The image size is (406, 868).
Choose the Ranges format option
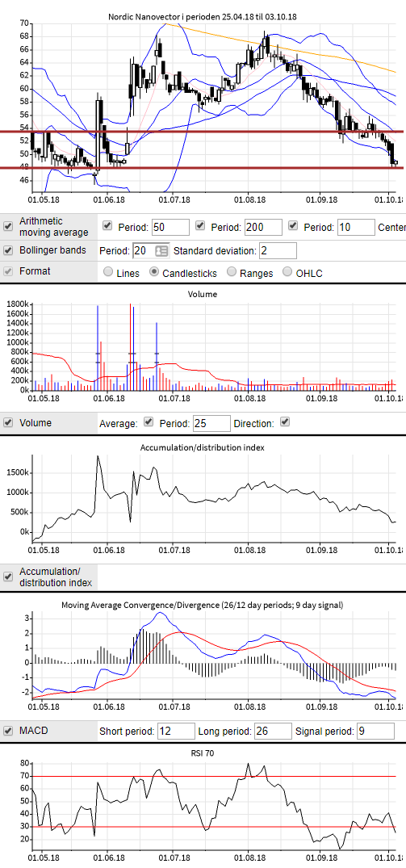(232, 272)
